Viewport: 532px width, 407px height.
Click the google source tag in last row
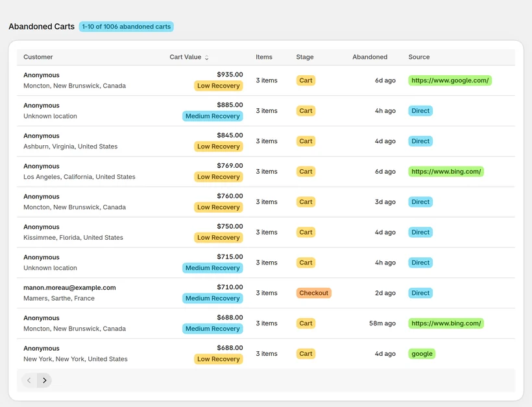coord(422,353)
